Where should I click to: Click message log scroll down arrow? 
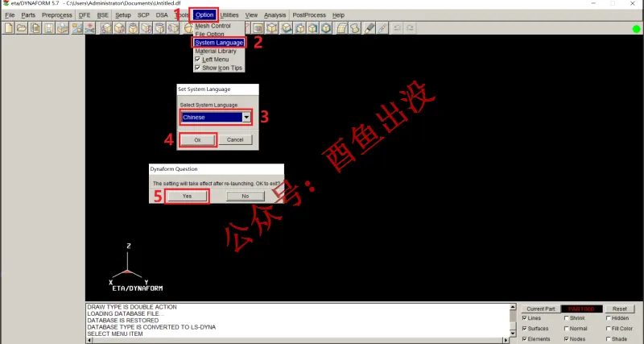click(513, 334)
